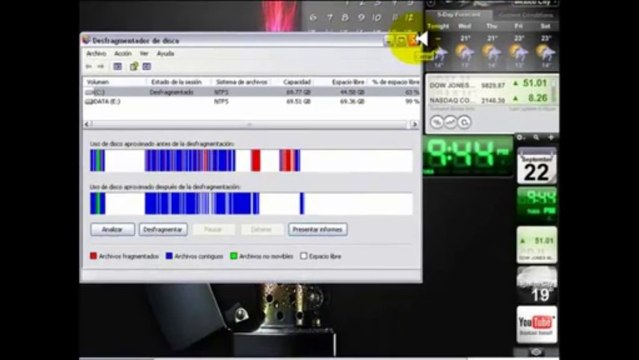Select the (C:) drive icon in the volume list
Image resolution: width=639 pixels, height=360 pixels.
(89, 93)
